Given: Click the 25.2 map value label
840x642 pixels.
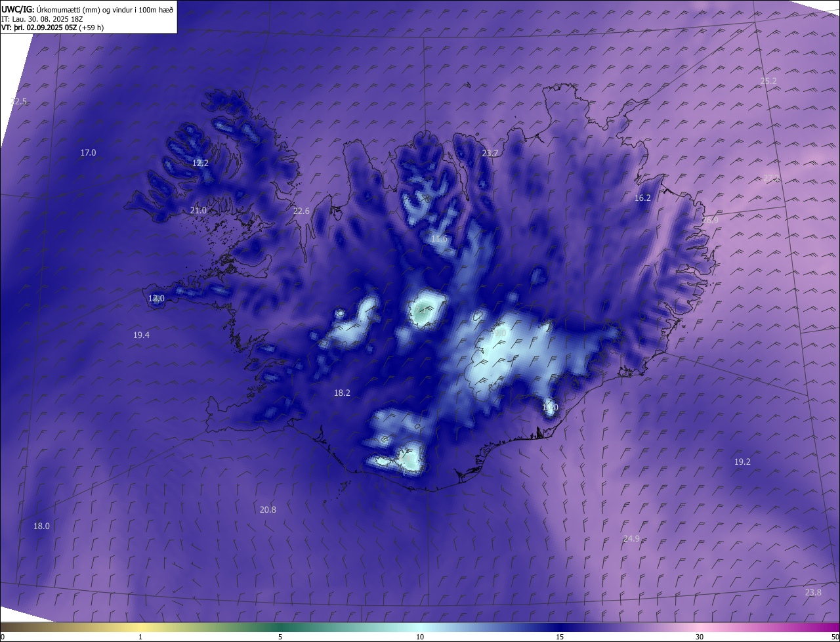Looking at the screenshot, I should (768, 81).
